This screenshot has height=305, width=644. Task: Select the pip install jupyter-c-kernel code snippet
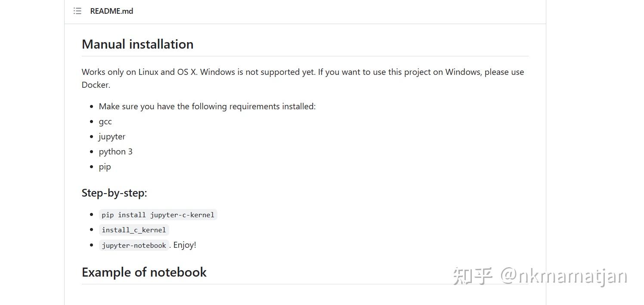158,215
